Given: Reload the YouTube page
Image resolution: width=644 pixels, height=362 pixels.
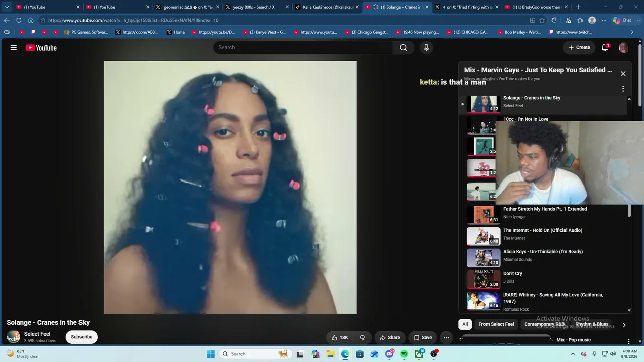Looking at the screenshot, I should coord(19,20).
